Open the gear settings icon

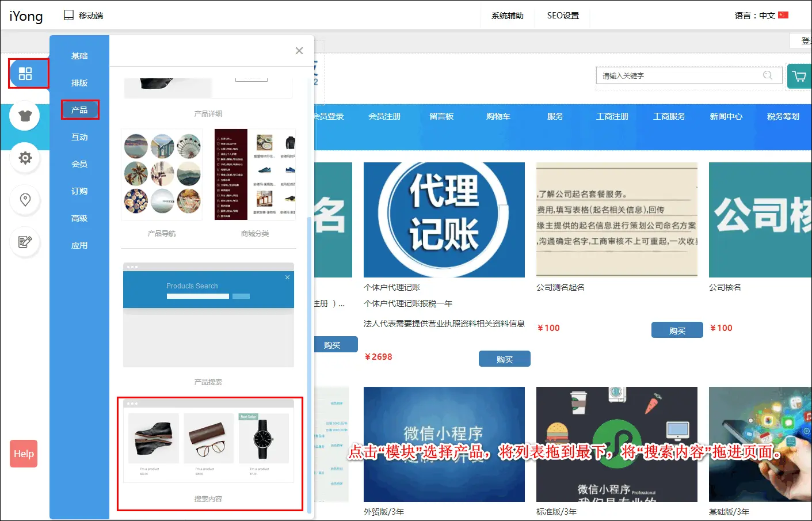click(x=25, y=158)
